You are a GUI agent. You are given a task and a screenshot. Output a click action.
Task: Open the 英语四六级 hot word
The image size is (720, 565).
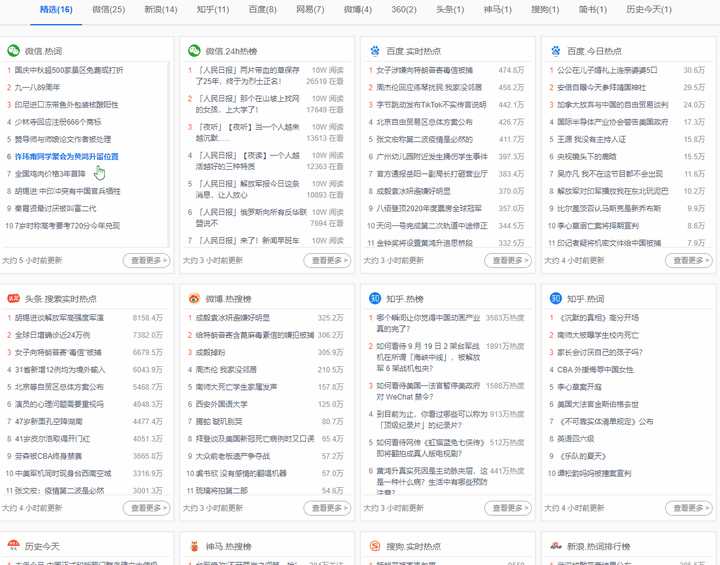tap(575, 439)
